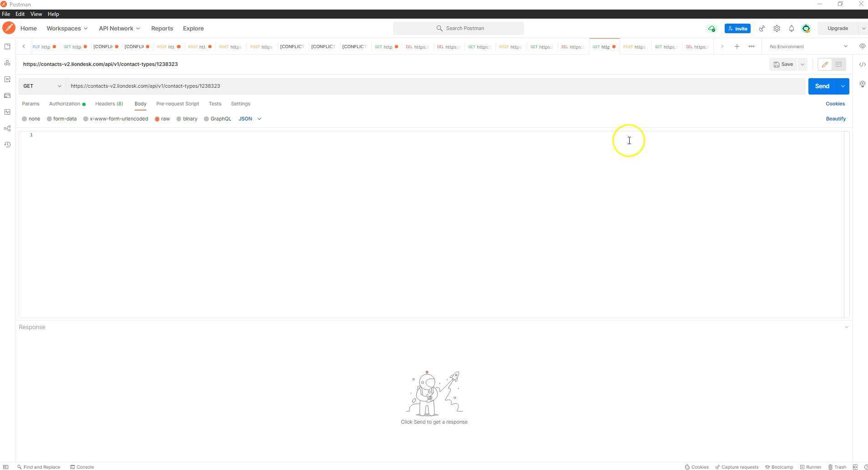View request History in the sidebar

7,144
